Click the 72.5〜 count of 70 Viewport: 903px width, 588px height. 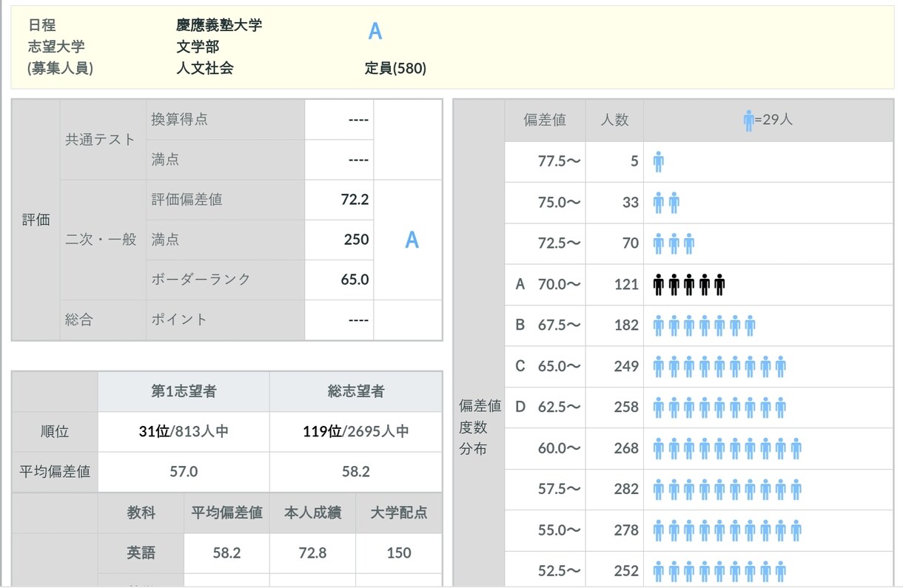tap(631, 243)
